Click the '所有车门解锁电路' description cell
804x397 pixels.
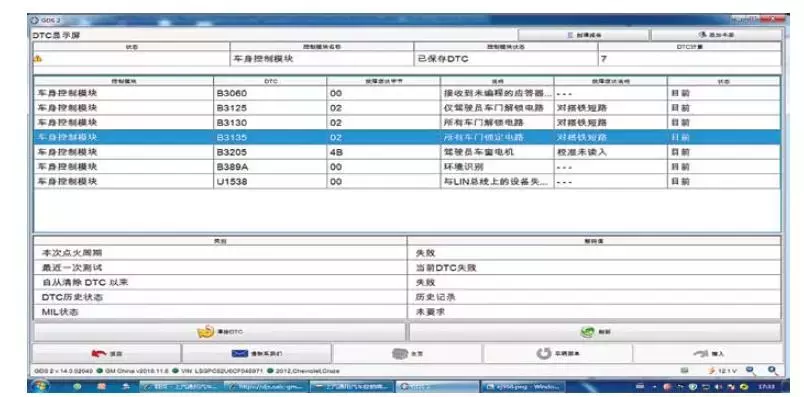pos(497,123)
